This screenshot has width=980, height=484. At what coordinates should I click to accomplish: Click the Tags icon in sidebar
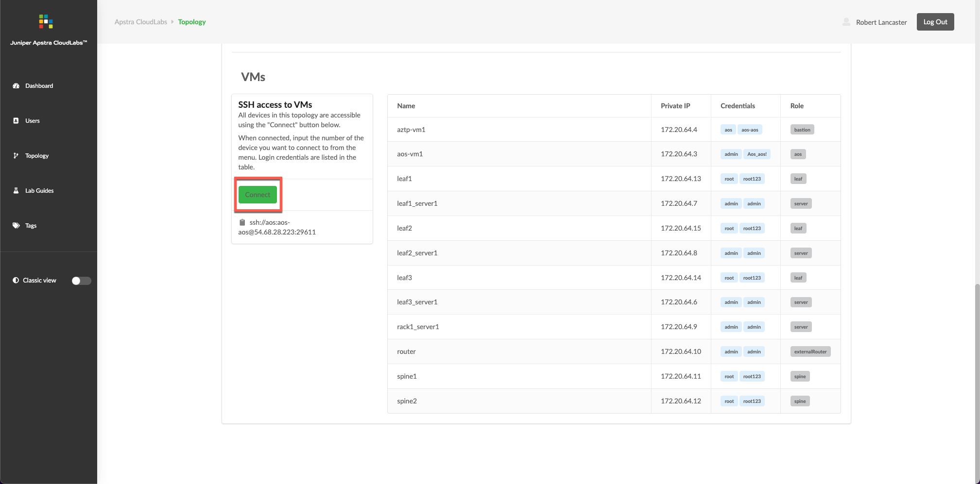16,226
